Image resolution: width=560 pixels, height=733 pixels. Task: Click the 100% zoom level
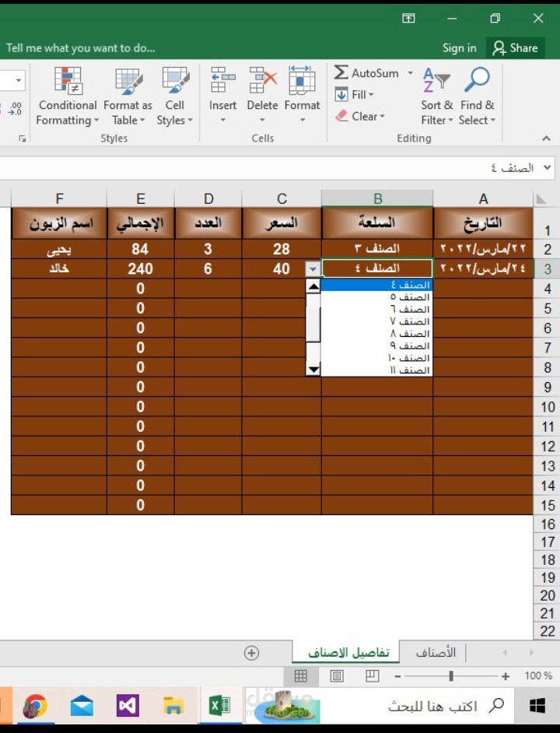pos(538,675)
